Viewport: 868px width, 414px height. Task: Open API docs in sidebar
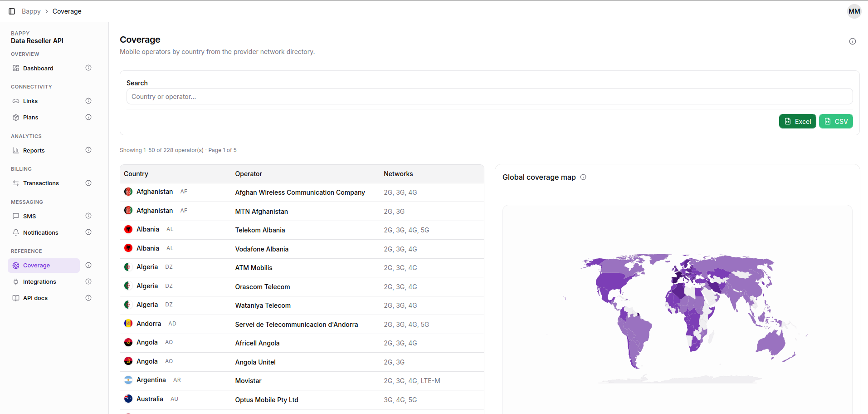tap(44, 298)
